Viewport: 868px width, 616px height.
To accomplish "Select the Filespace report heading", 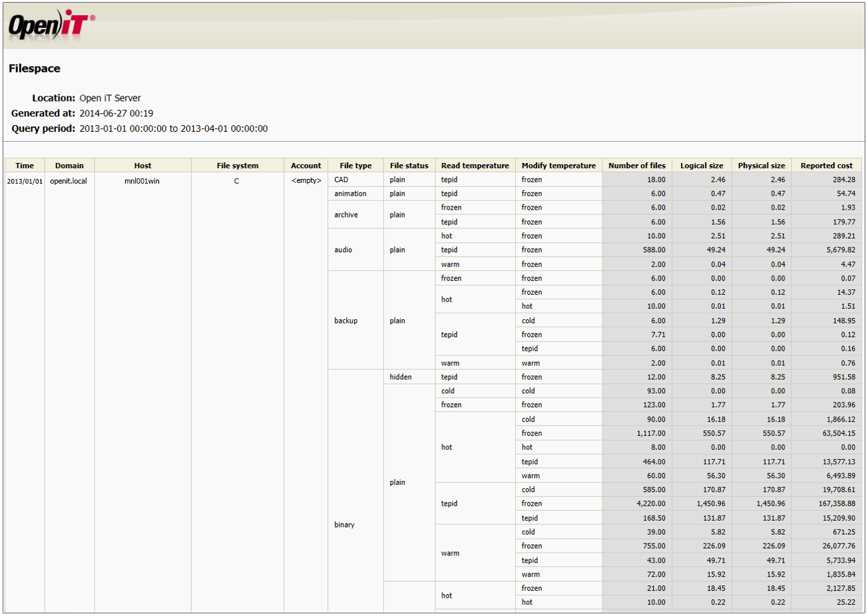I will pos(35,69).
